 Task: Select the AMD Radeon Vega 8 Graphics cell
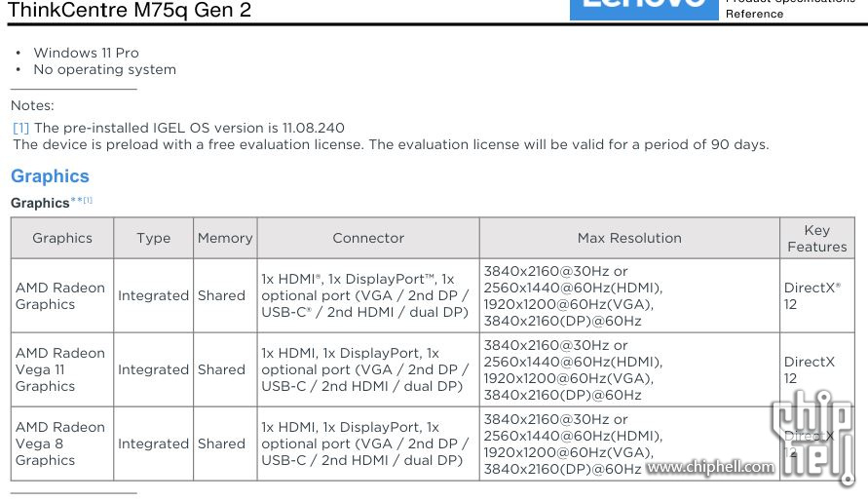pos(62,444)
